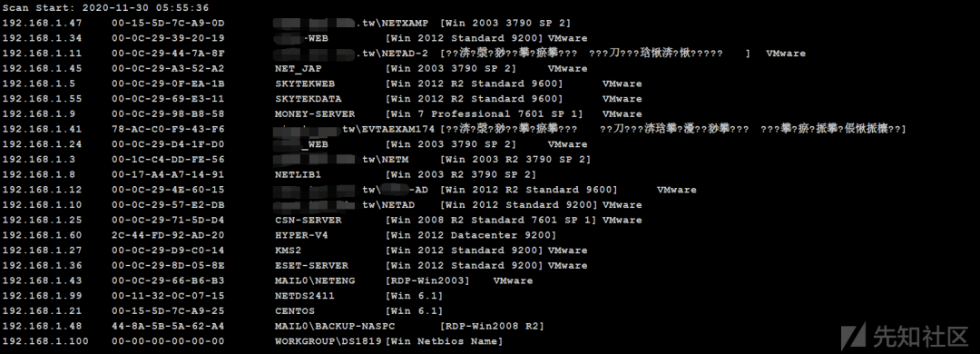Select the HYPER-V4 host name
This screenshot has height=354, width=980.
click(x=301, y=235)
